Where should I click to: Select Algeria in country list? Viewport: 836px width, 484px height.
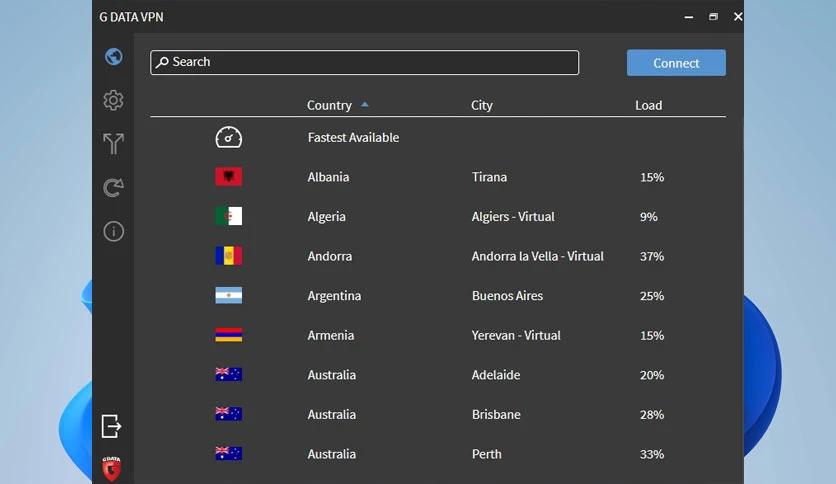[x=326, y=216]
